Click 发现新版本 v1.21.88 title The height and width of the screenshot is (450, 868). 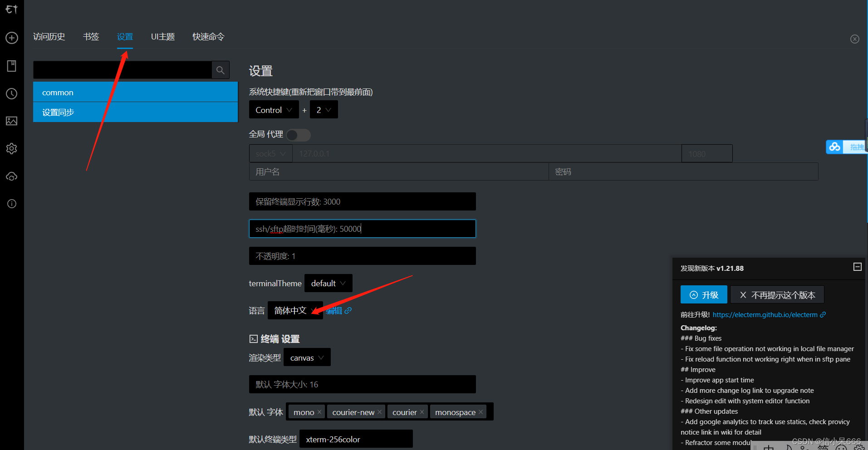712,268
